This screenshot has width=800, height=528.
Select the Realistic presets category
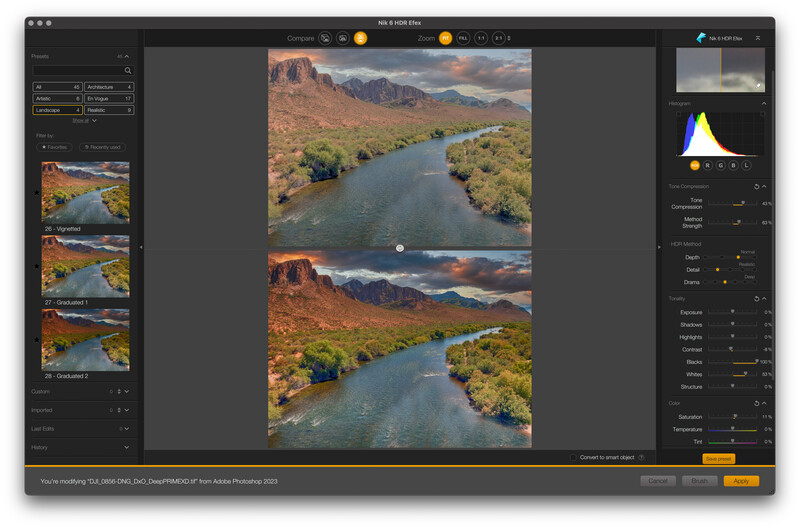(109, 110)
